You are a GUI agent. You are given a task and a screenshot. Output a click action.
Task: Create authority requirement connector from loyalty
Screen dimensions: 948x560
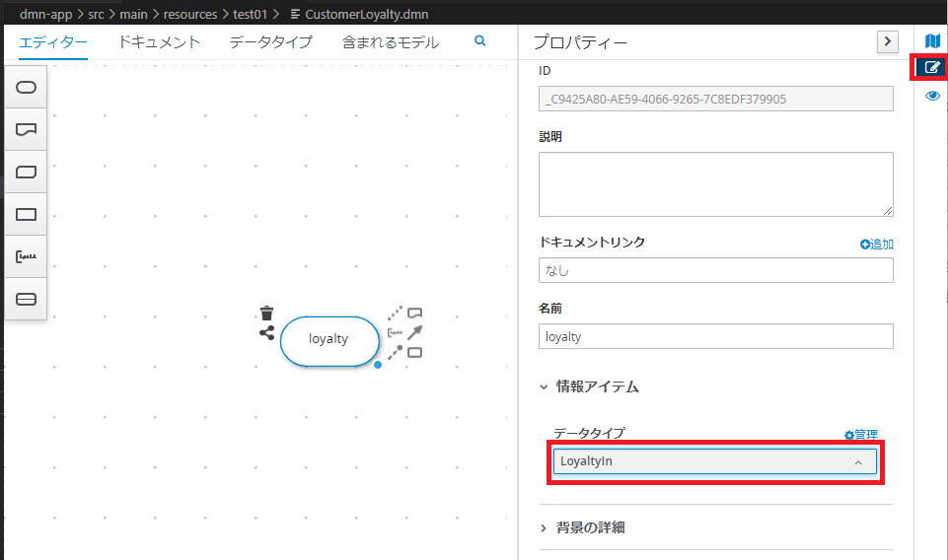[395, 352]
